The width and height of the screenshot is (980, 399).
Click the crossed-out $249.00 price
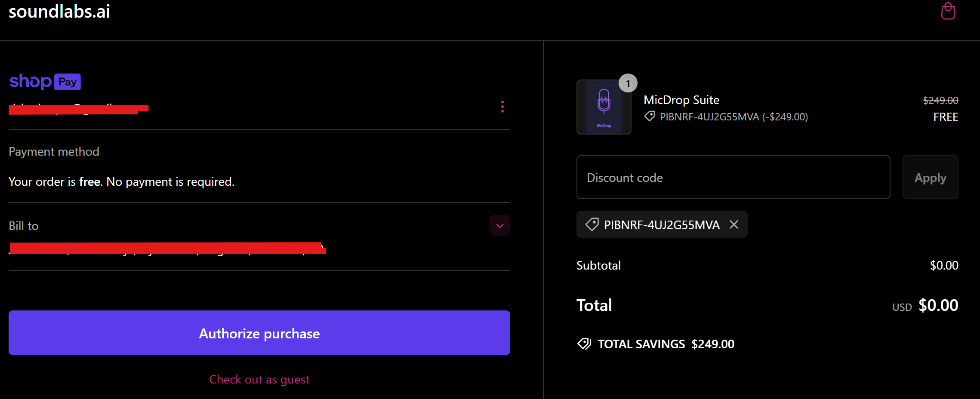tap(940, 101)
